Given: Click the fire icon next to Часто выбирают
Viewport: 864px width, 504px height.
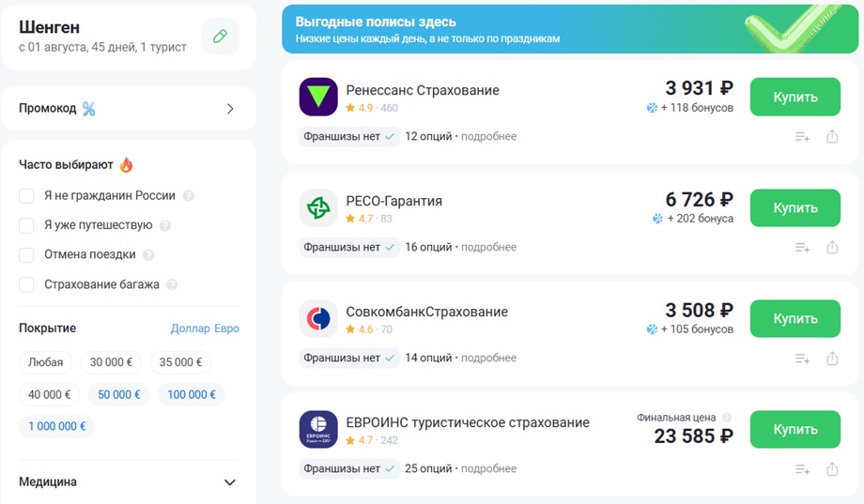Looking at the screenshot, I should point(126,164).
